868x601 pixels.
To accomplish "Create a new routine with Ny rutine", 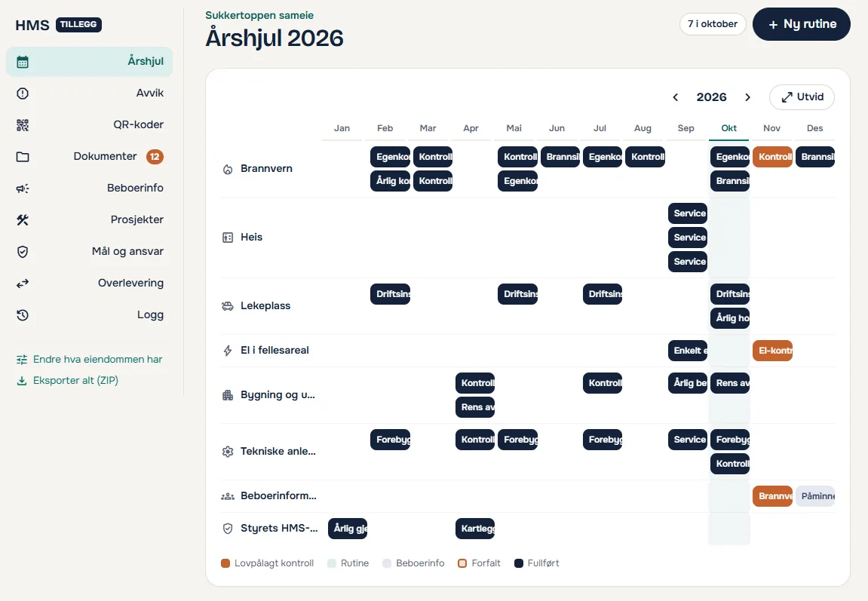I will 801,24.
